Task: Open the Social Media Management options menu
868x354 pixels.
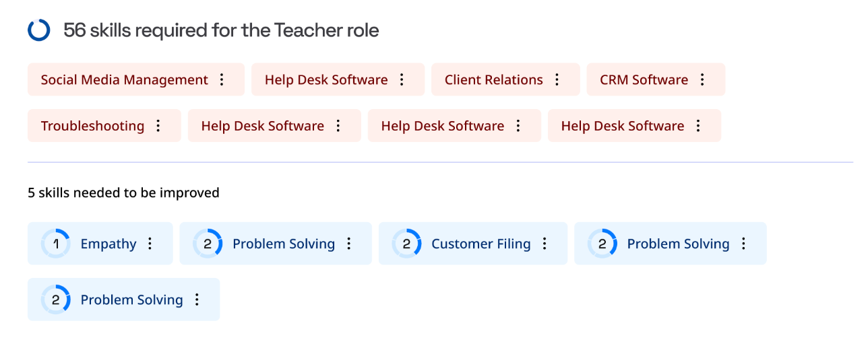Action: pos(222,80)
